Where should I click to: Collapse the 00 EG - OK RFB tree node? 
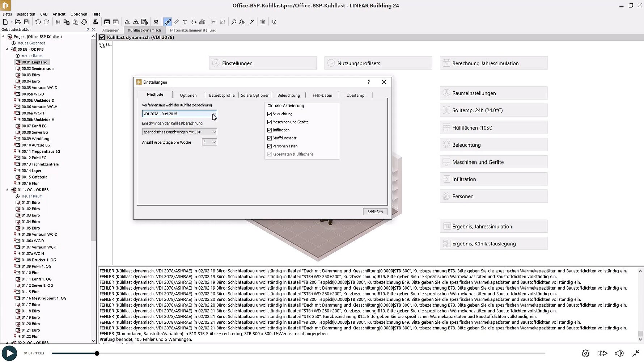(7, 50)
